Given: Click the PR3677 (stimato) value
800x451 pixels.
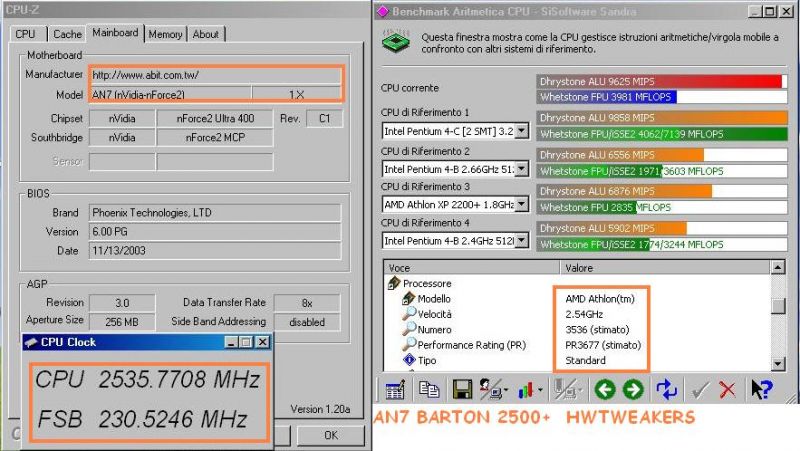Looking at the screenshot, I should click(x=603, y=345).
